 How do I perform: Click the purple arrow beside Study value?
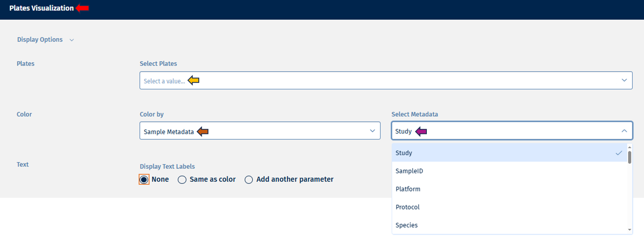(421, 132)
